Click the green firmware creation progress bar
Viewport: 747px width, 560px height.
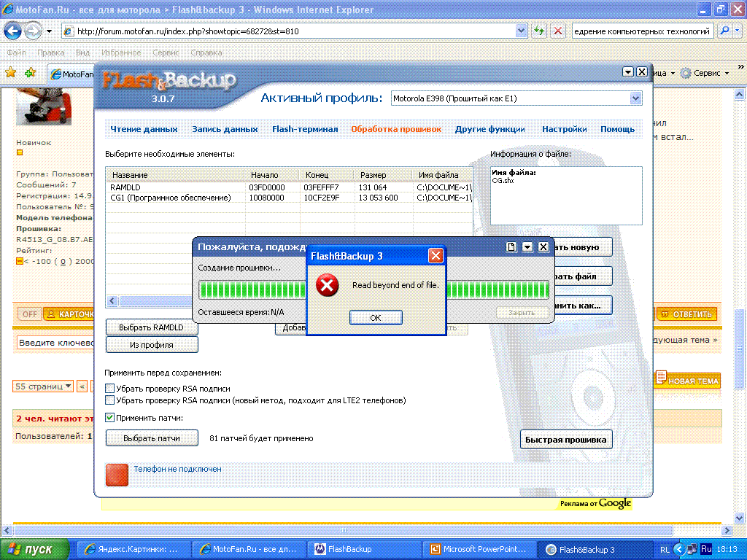click(x=374, y=289)
